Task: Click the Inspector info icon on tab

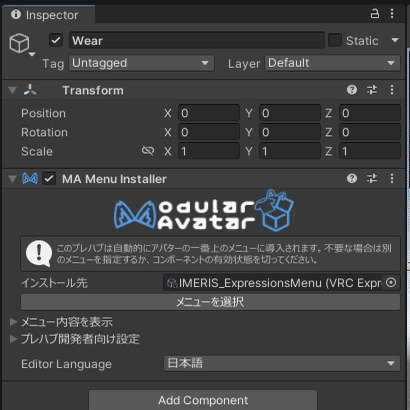Action: tap(15, 14)
